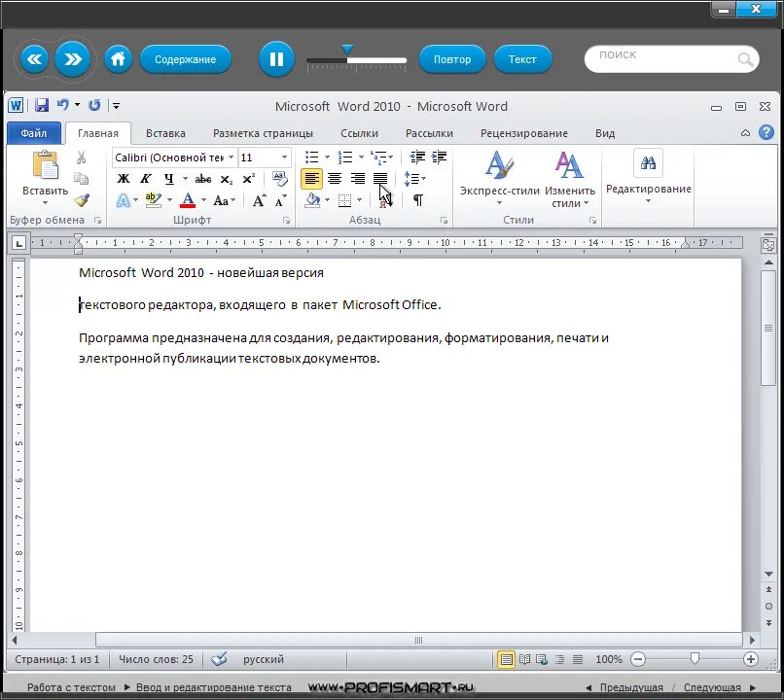This screenshot has width=784, height=700.
Task: Expand numbering list dropdown arrow
Action: coord(362,157)
